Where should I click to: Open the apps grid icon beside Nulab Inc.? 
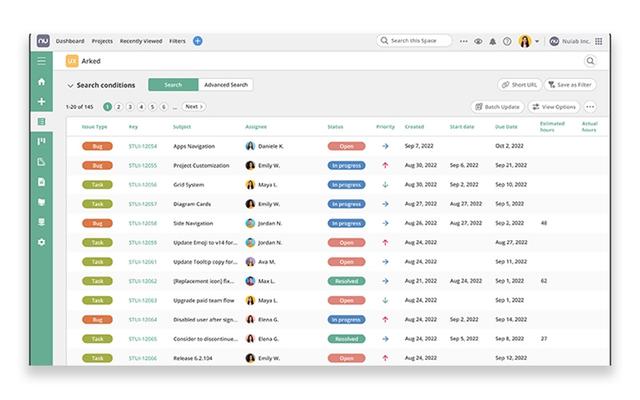[598, 41]
